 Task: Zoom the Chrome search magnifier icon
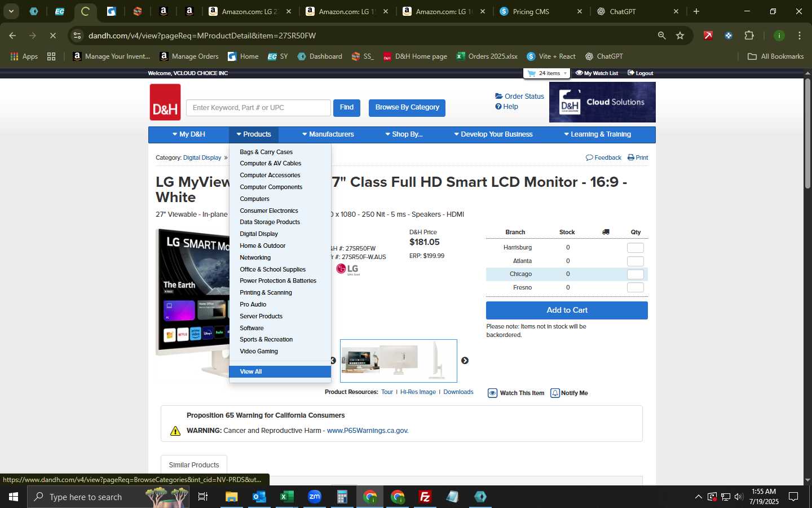coord(661,36)
